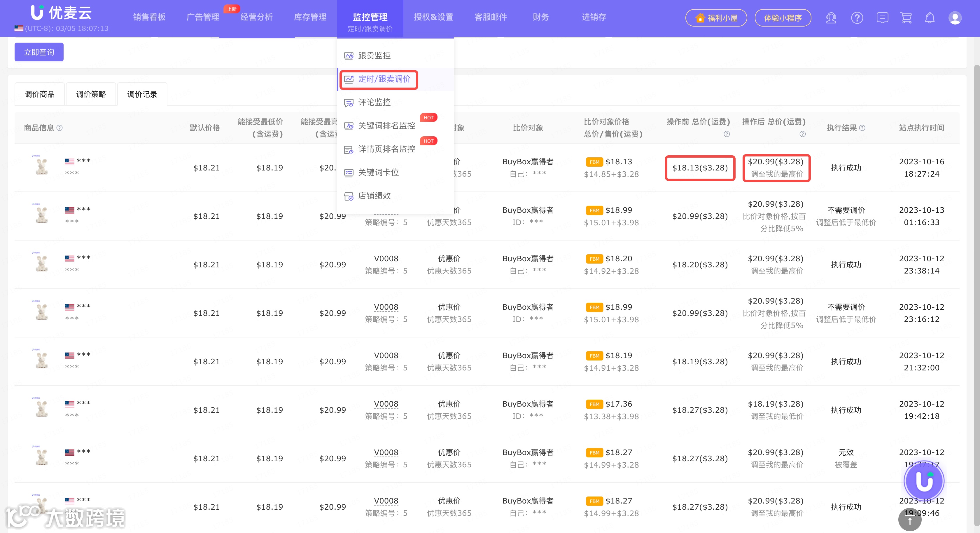Click the first row's rabbit product thumbnail

point(41,166)
